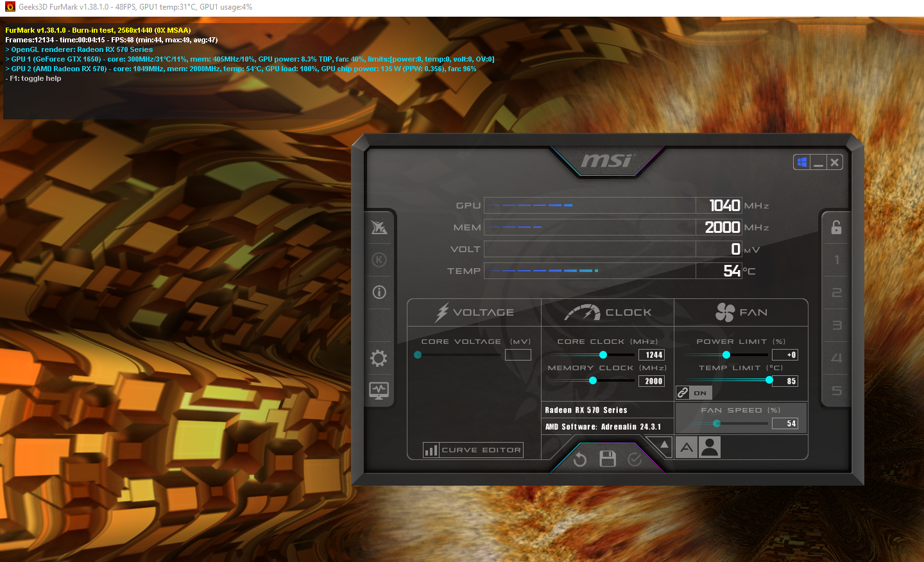Click the Temp Limit field showing 85
The image size is (924, 562).
coord(785,381)
